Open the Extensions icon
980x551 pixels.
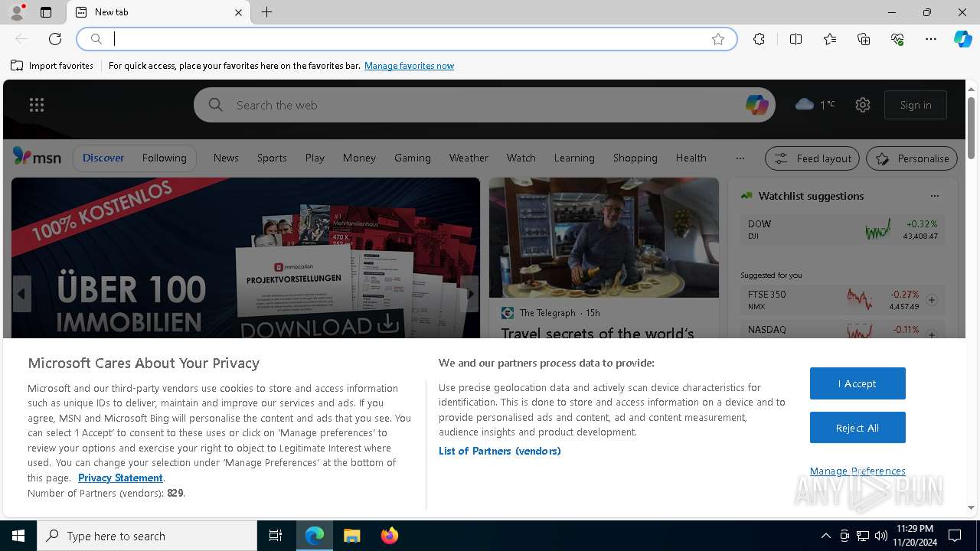pos(759,39)
